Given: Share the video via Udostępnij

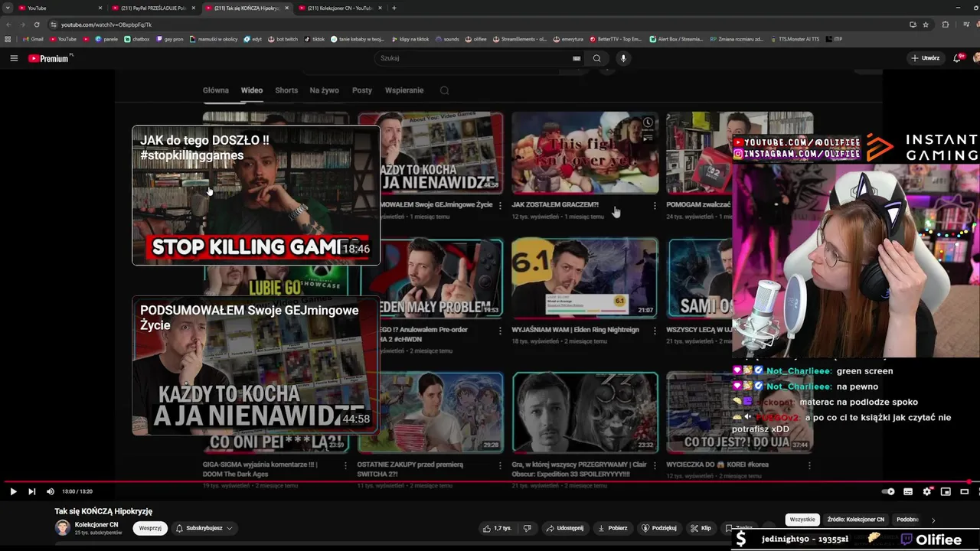Looking at the screenshot, I should (565, 528).
